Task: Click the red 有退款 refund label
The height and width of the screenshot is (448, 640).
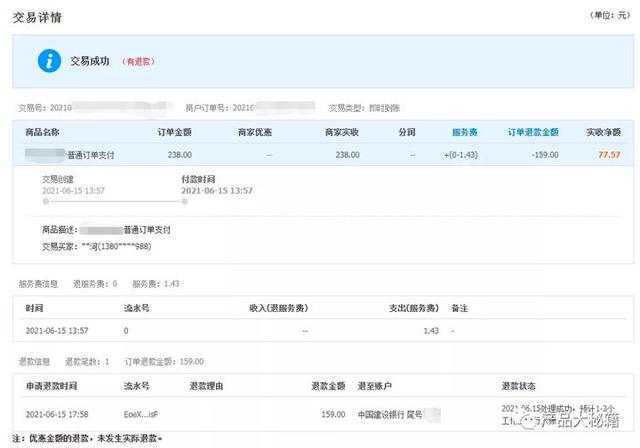Action: (137, 61)
